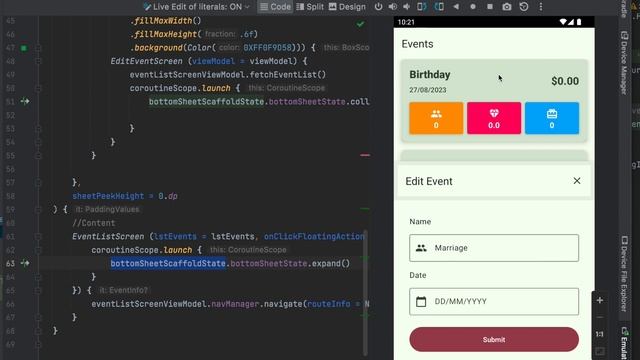Screen dimensions: 640x360
Task: Switch to Design view mode
Action: pyautogui.click(x=347, y=7)
